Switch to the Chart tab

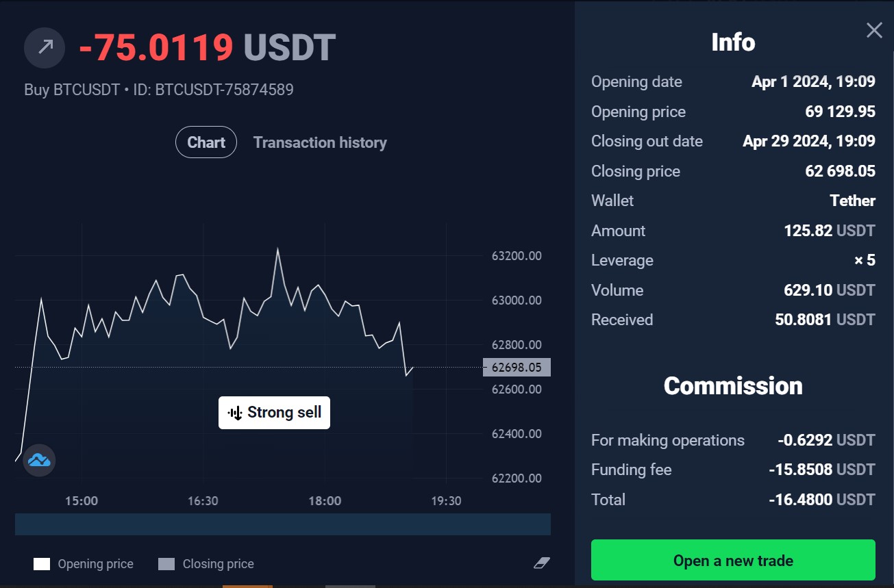pyautogui.click(x=206, y=142)
